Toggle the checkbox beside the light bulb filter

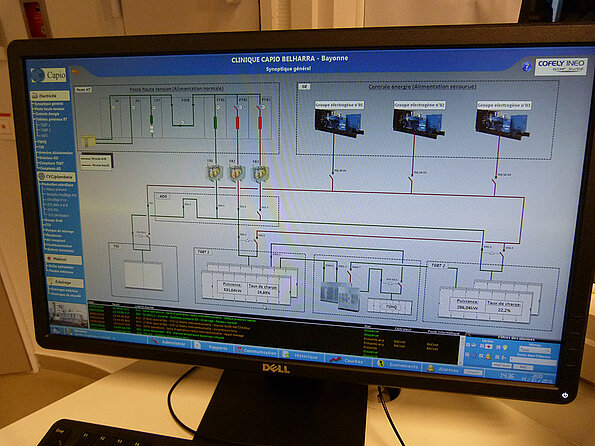coord(498,347)
